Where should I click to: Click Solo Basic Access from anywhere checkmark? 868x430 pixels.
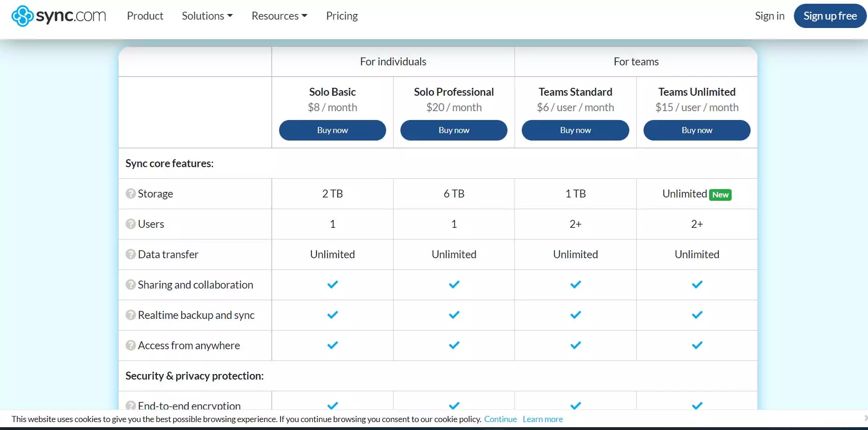click(332, 345)
